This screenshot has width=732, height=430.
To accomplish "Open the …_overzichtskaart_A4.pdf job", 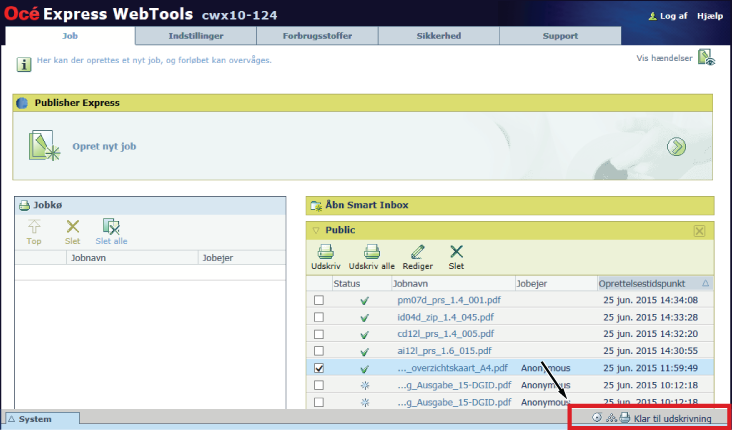I will pos(453,368).
